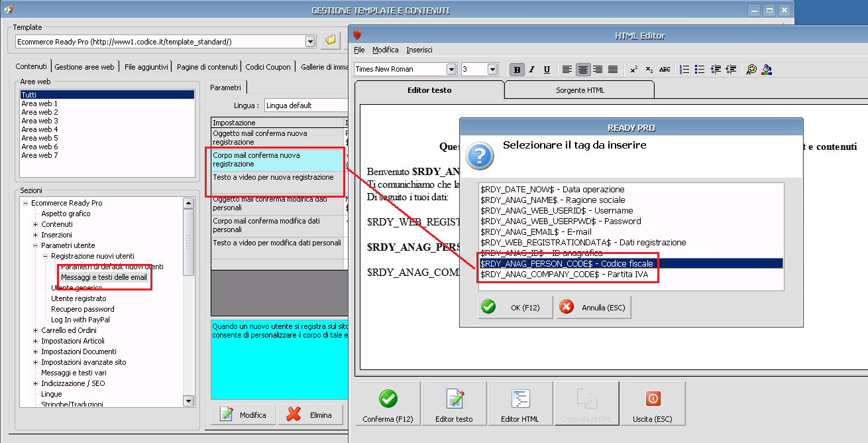The height and width of the screenshot is (443, 868).
Task: Select Log In with PayPal item
Action: coord(80,320)
